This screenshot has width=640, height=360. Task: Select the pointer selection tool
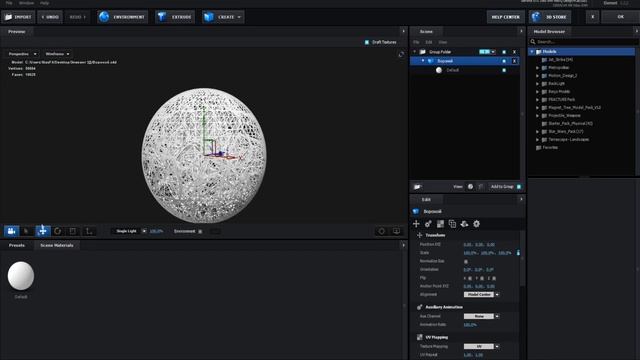27,231
